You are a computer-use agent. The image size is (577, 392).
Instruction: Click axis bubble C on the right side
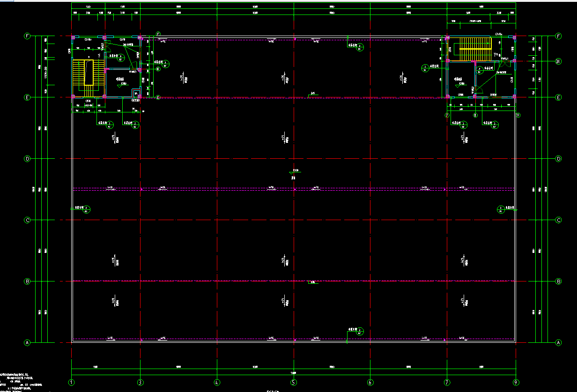(558, 220)
